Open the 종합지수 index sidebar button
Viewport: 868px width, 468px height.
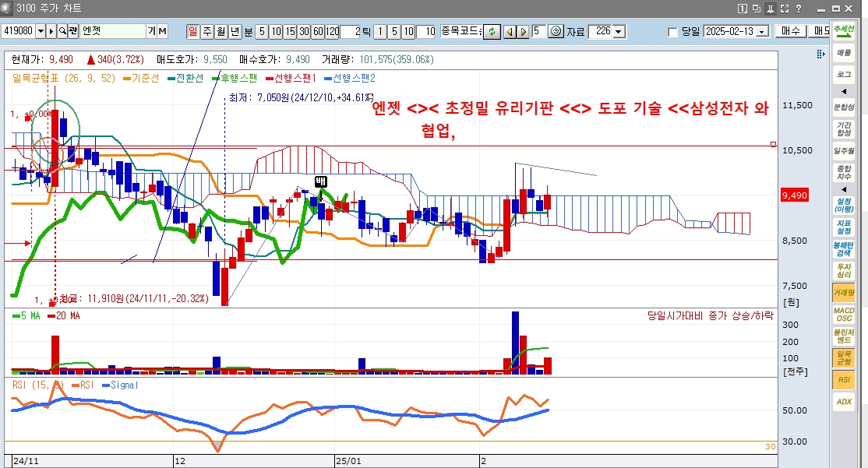point(844,173)
